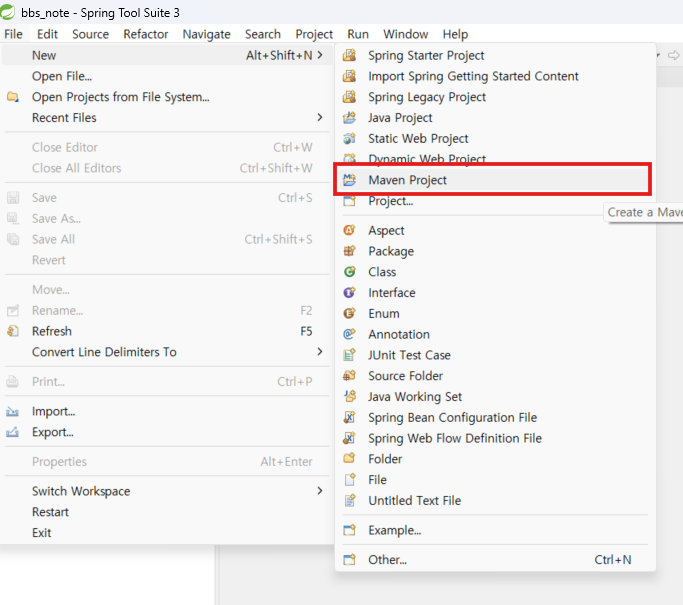Click the purple Interface icon

click(349, 292)
